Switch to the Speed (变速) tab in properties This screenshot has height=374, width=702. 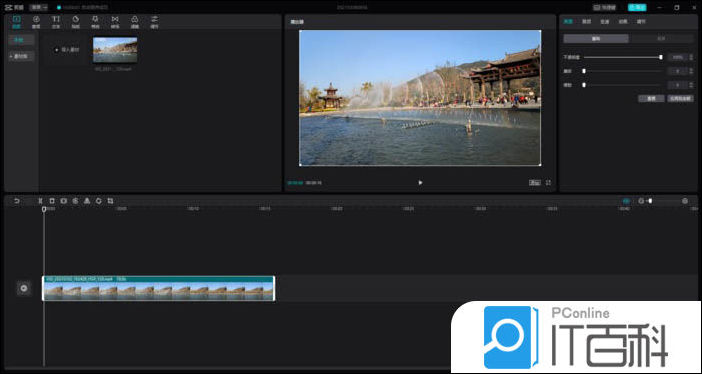[x=605, y=21]
